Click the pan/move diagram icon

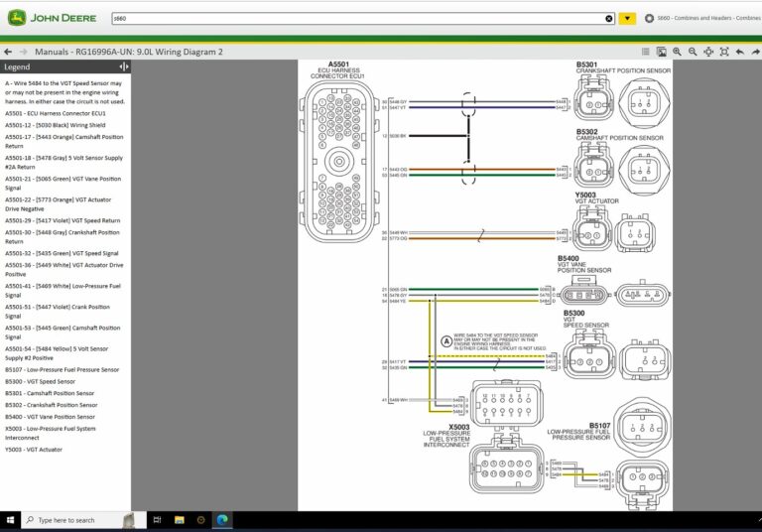707,52
